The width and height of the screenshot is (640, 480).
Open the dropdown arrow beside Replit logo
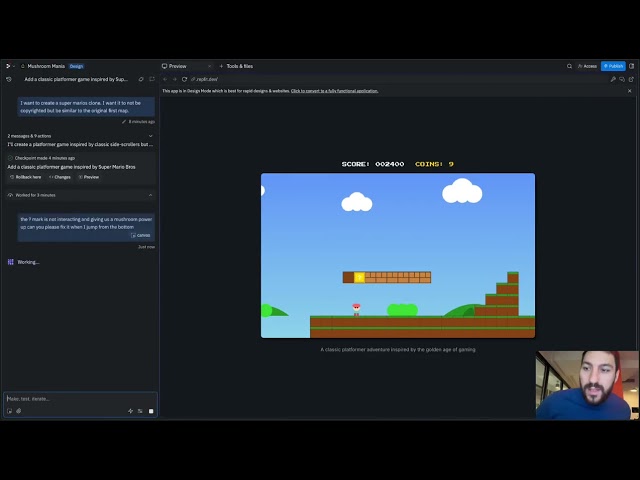pyautogui.click(x=13, y=66)
